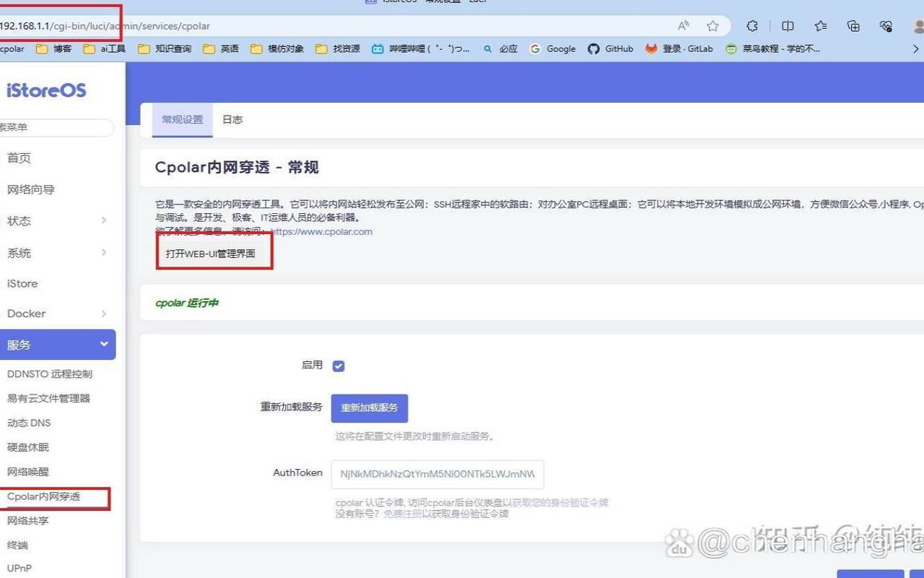Open the Extensions puzzle icon in the toolbar

pos(751,26)
